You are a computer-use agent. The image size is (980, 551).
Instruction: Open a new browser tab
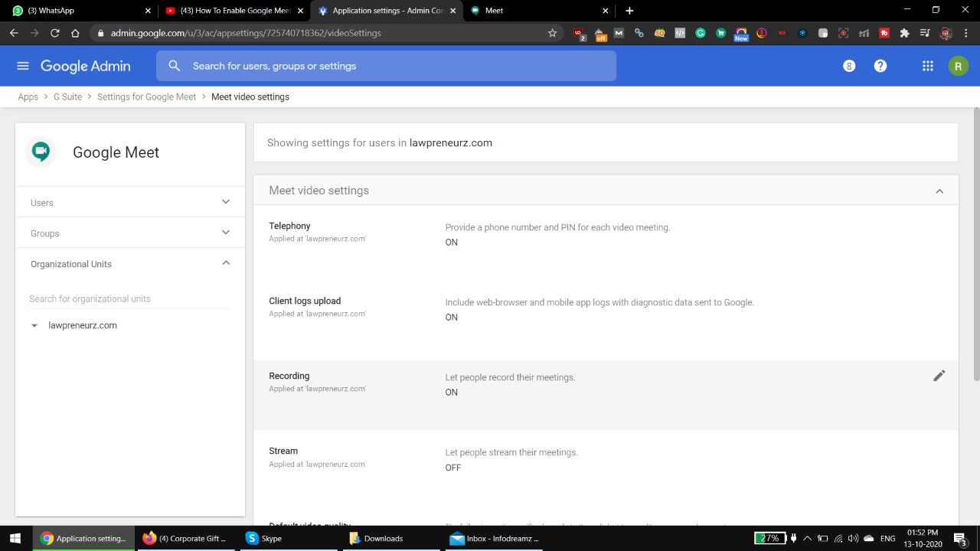point(629,11)
